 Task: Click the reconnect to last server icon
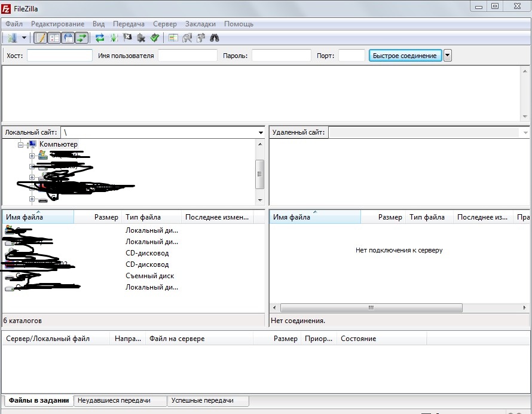point(155,38)
